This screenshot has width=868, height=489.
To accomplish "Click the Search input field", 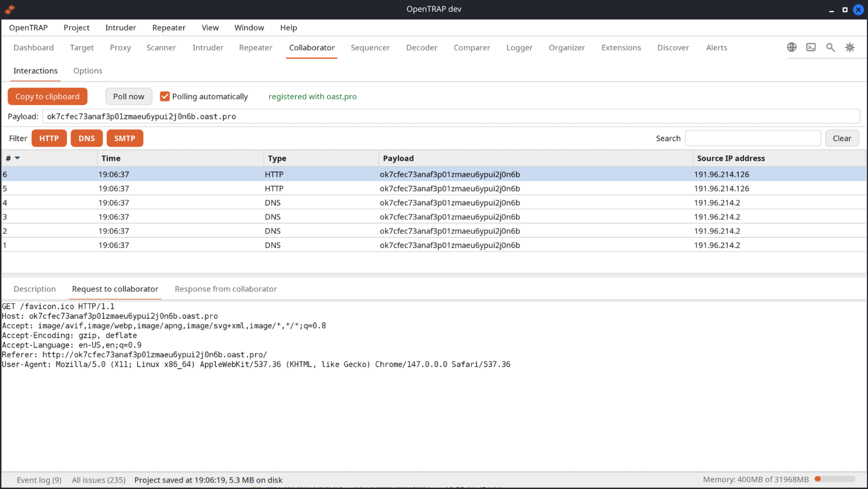I will click(x=753, y=138).
